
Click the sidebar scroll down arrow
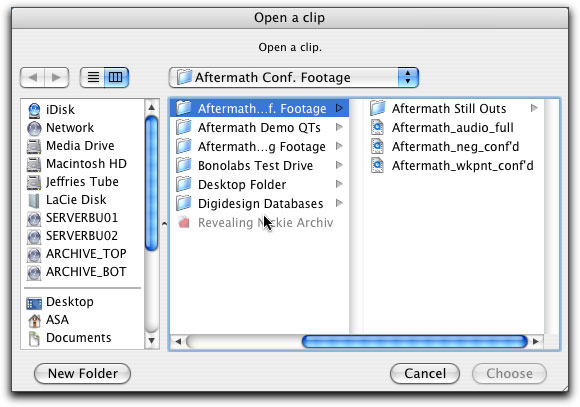(151, 341)
